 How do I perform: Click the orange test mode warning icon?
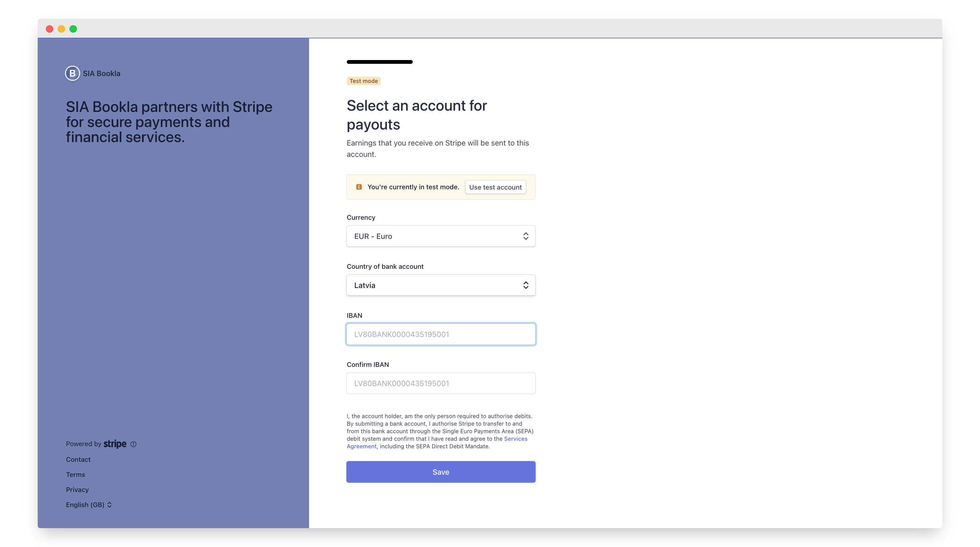click(x=359, y=187)
